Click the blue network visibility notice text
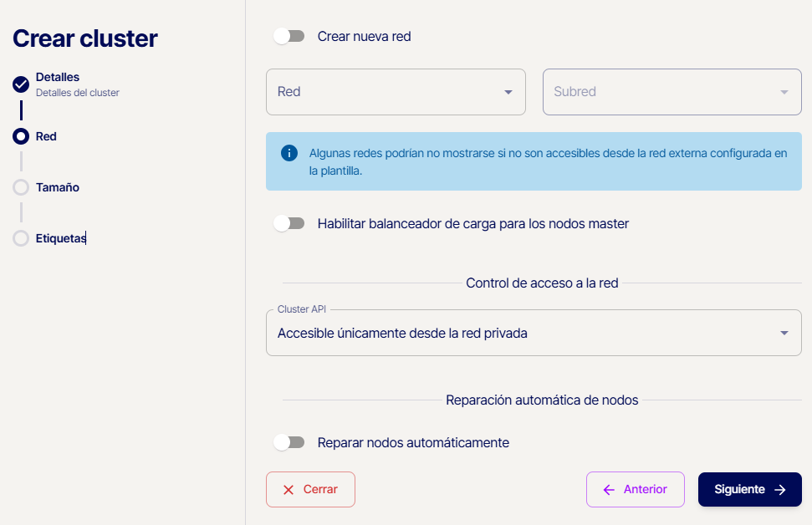This screenshot has width=812, height=525. (548, 161)
